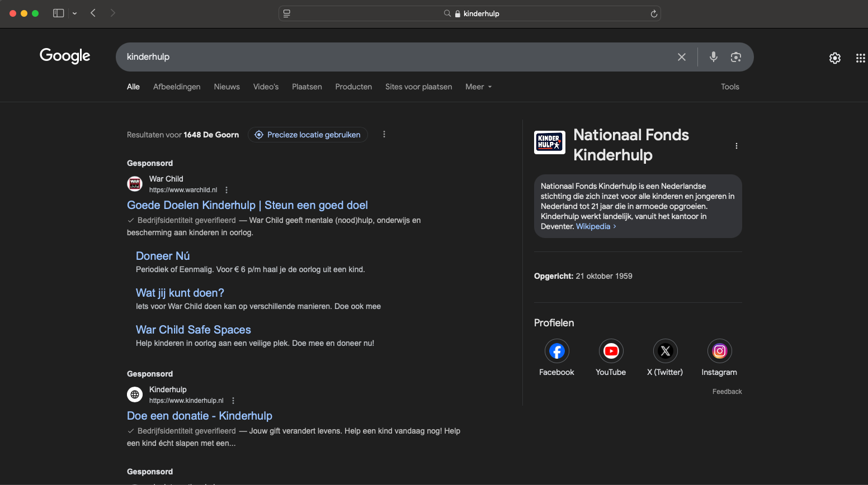
Task: Switch to the Afbeeldingen tab
Action: (177, 87)
